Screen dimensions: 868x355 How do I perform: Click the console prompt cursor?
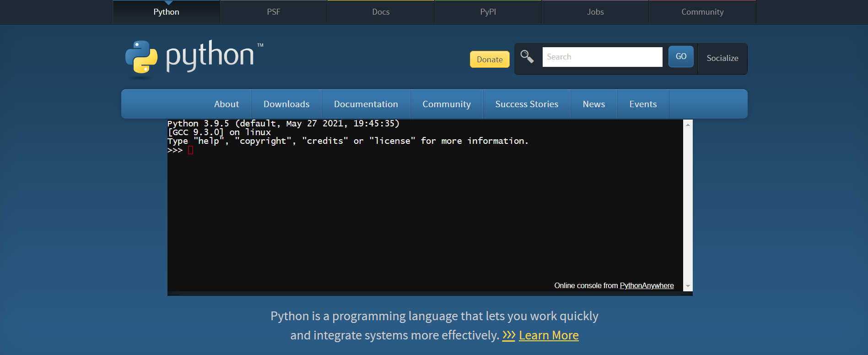[191, 150]
